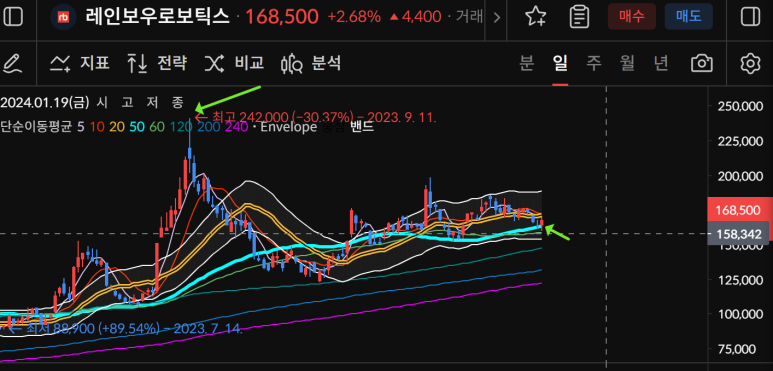Click the 225,000 price axis label

(x=741, y=141)
